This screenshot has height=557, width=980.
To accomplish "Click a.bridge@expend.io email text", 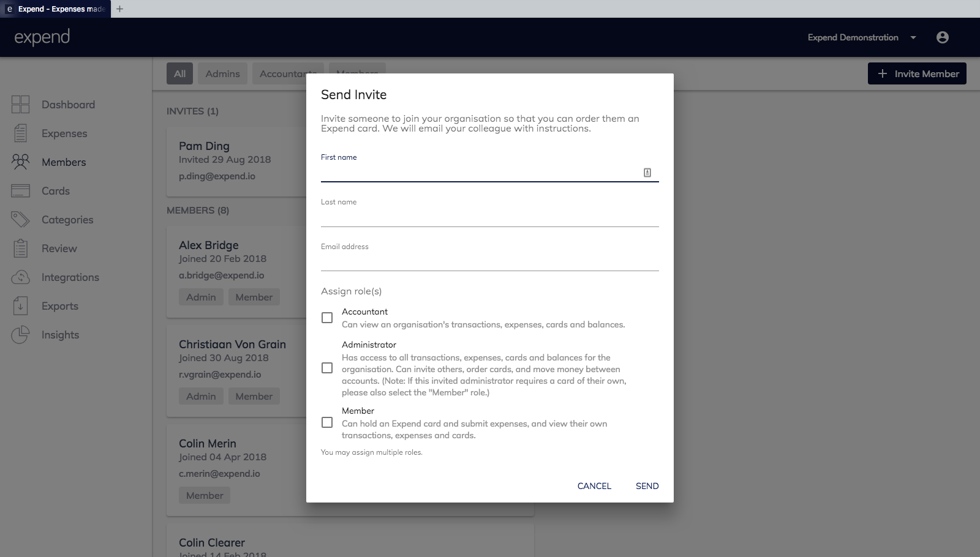I will point(222,275).
